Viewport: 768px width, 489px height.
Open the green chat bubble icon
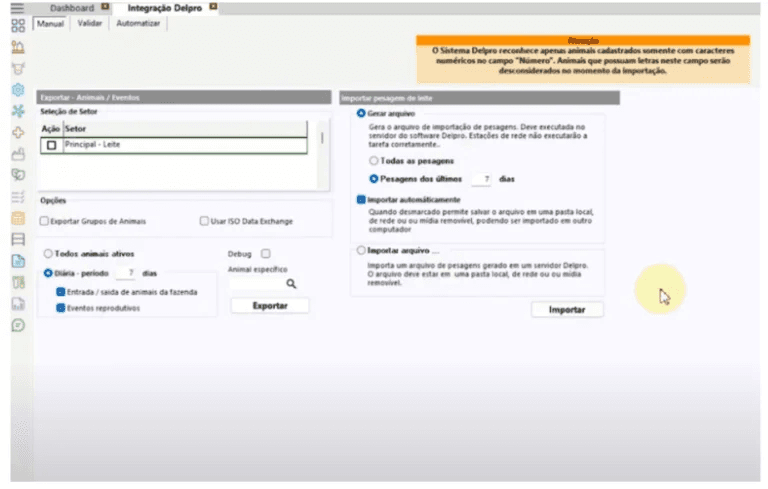click(x=18, y=325)
